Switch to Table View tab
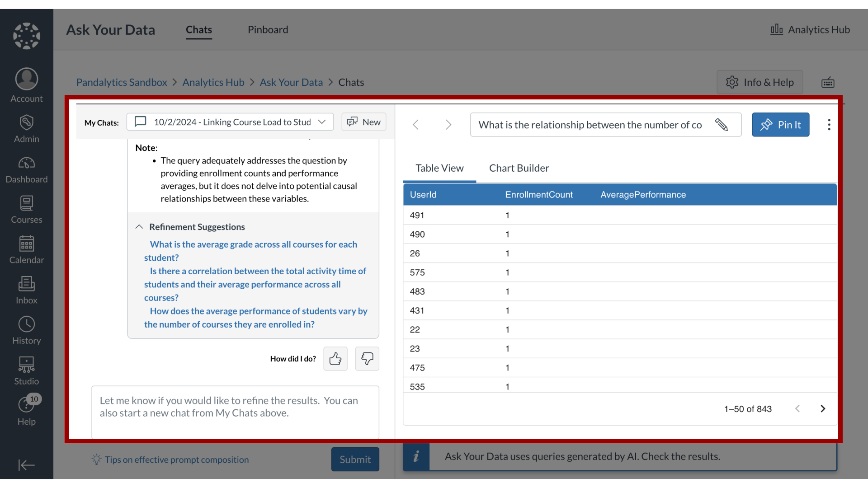The width and height of the screenshot is (868, 488). pos(439,168)
